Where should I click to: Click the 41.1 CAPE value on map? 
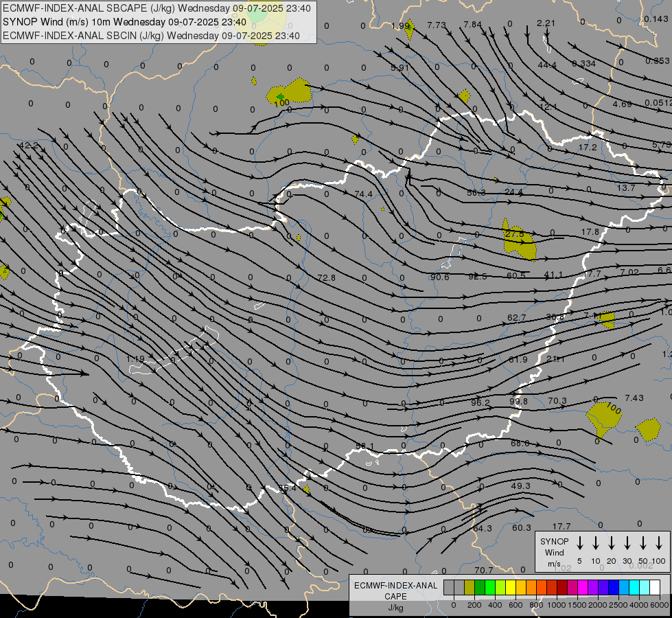(x=553, y=275)
